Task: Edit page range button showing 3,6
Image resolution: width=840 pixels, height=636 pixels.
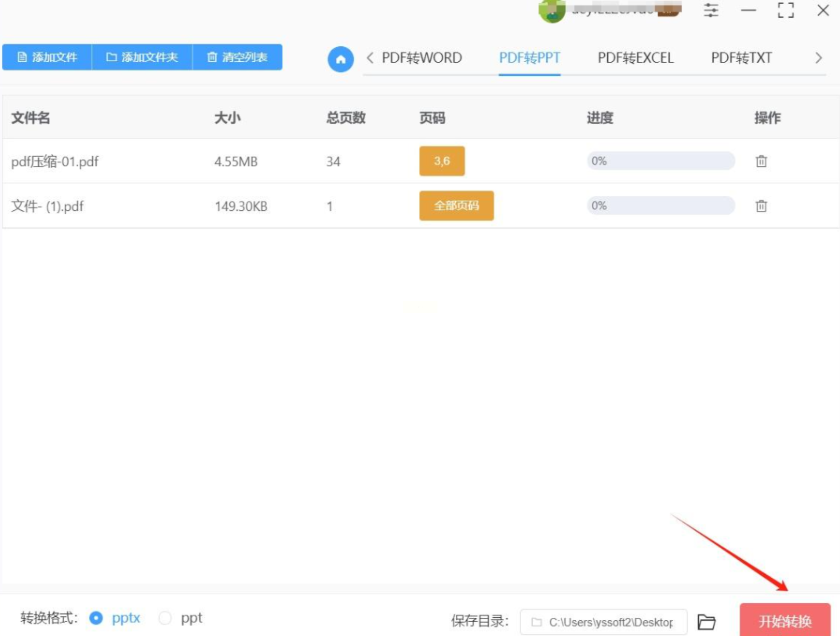Action: coord(442,161)
